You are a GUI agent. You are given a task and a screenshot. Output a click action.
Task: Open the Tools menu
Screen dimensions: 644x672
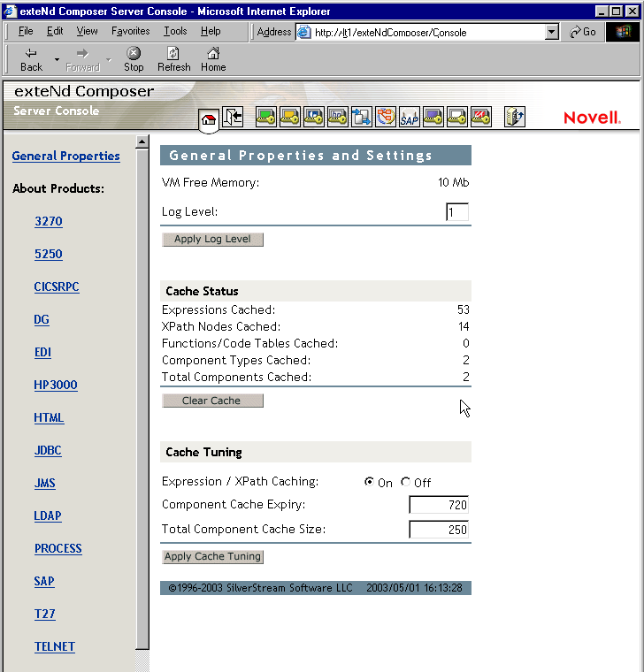(175, 31)
